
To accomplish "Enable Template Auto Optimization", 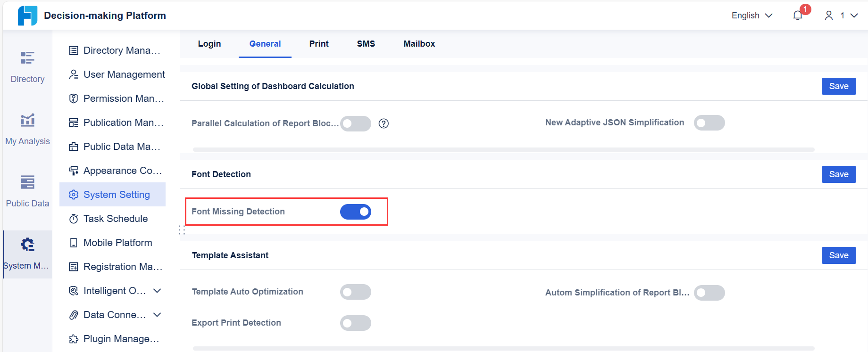I will point(356,292).
